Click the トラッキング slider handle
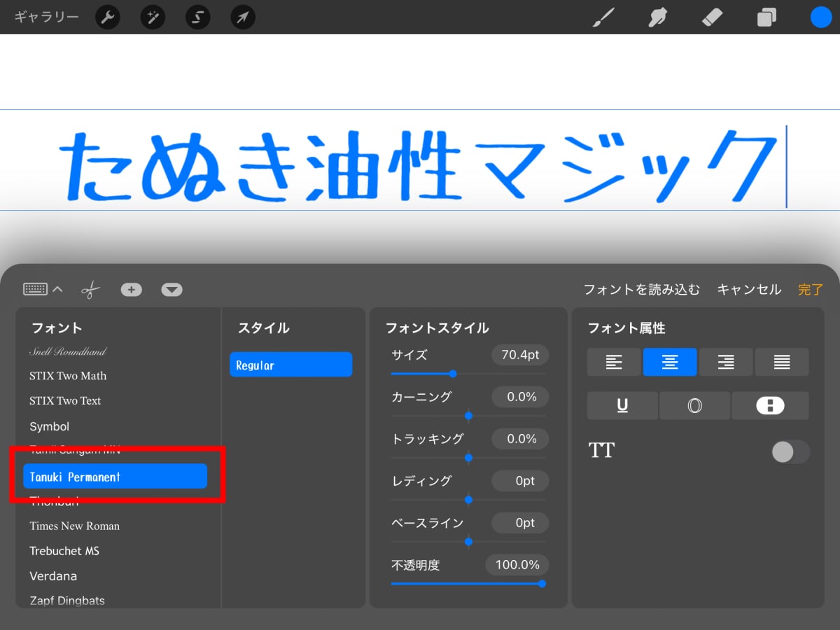 point(468,458)
